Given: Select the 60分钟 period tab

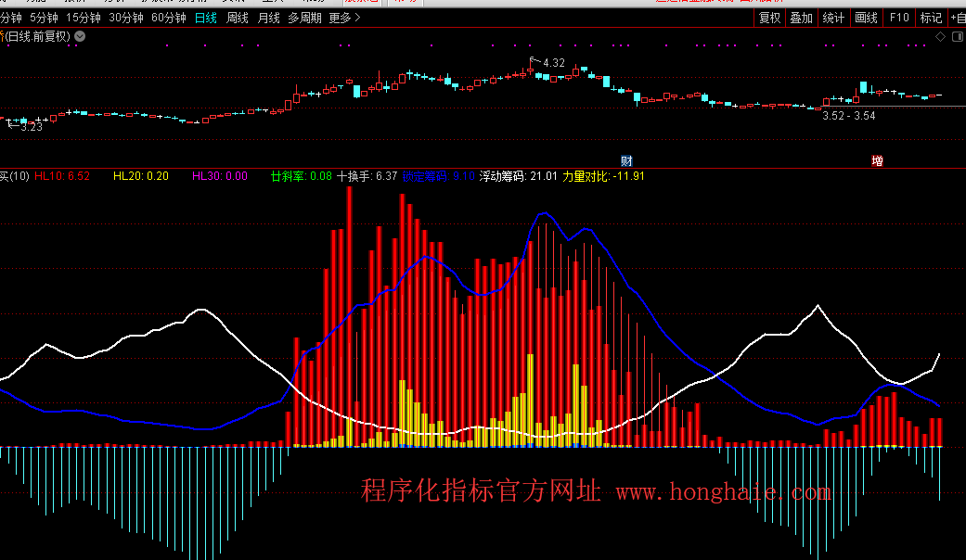Looking at the screenshot, I should [169, 18].
